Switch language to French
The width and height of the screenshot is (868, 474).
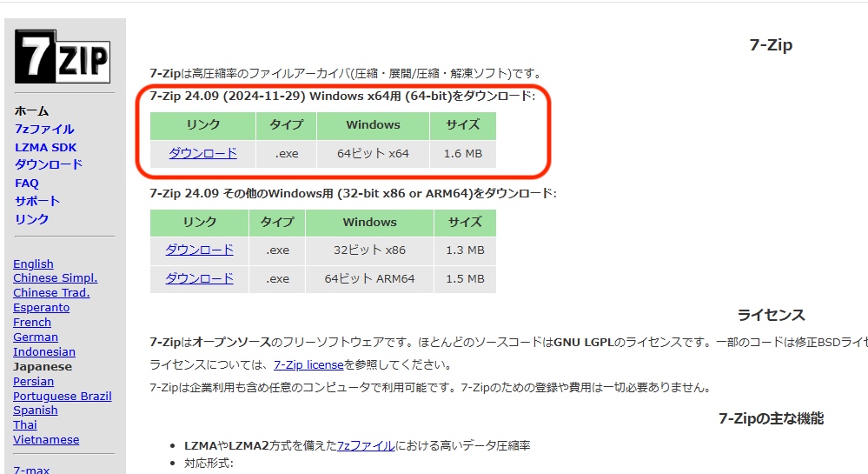[32, 323]
